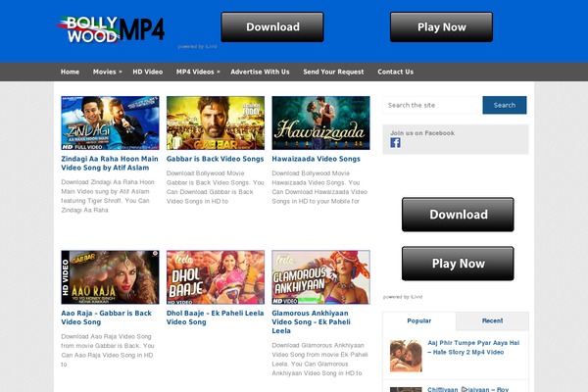The image size is (588, 392).
Task: Click Glamorous Ankhiyaan description paragraph
Action: pos(319,360)
